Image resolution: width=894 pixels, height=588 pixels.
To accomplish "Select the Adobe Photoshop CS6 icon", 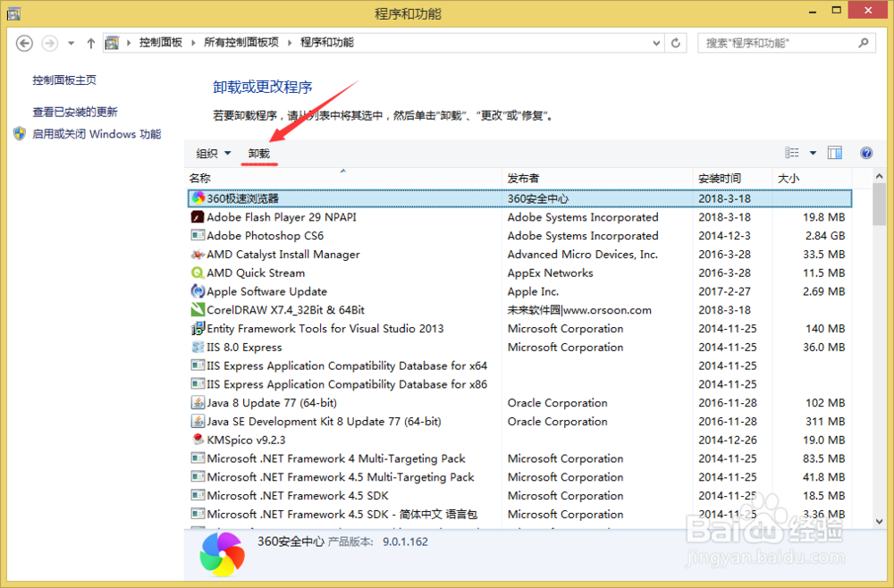I will [x=198, y=235].
